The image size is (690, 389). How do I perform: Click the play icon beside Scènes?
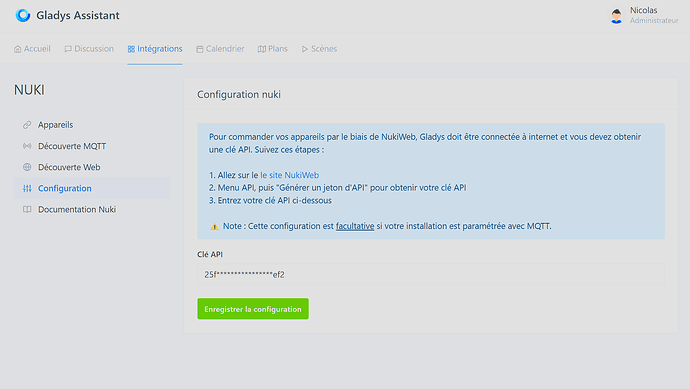pos(305,49)
